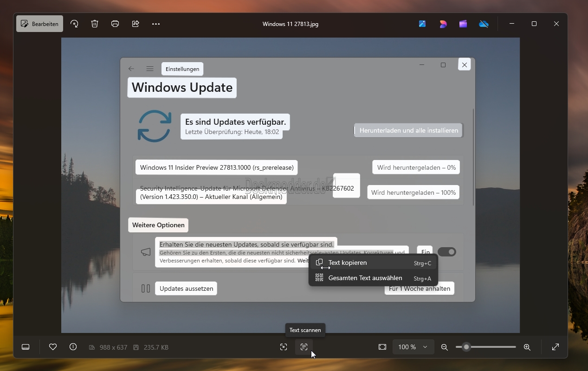
Task: Choose Text kopieren from the context menu
Action: click(373, 262)
